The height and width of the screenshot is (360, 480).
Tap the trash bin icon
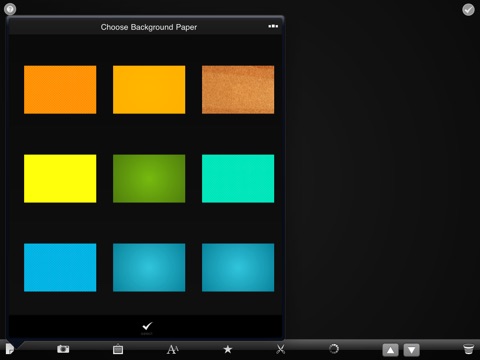pos(468,349)
